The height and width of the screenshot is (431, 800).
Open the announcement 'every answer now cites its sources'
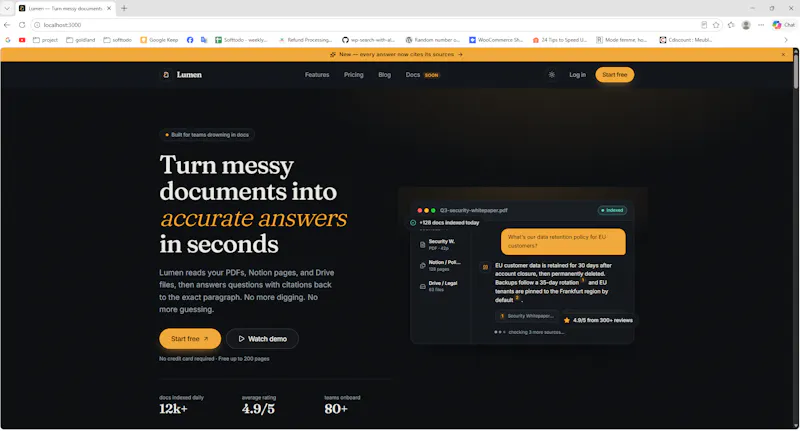396,54
